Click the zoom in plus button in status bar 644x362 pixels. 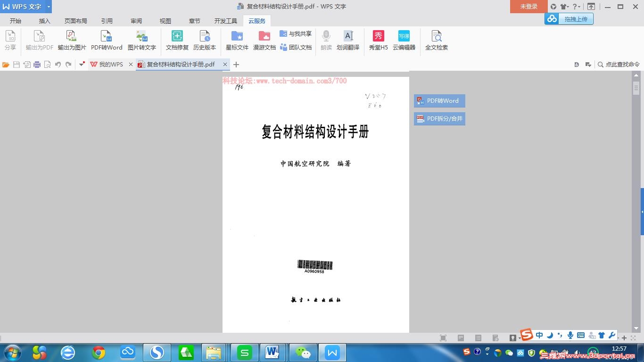point(624,338)
